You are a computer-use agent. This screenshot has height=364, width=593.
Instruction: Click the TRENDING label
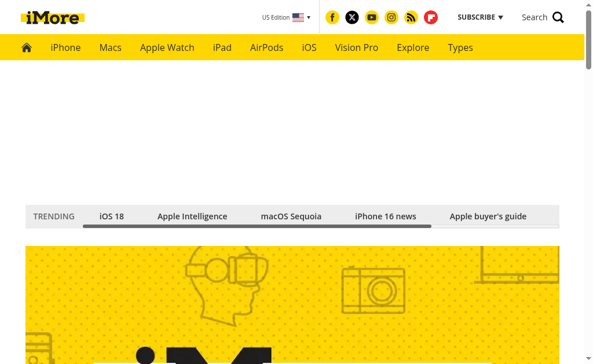pyautogui.click(x=54, y=216)
